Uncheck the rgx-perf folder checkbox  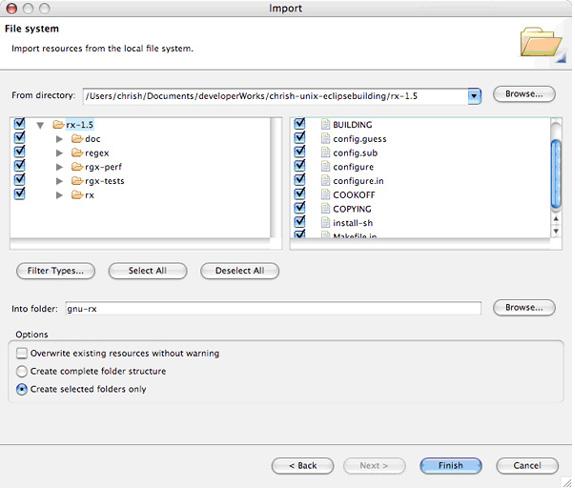pyautogui.click(x=19, y=166)
